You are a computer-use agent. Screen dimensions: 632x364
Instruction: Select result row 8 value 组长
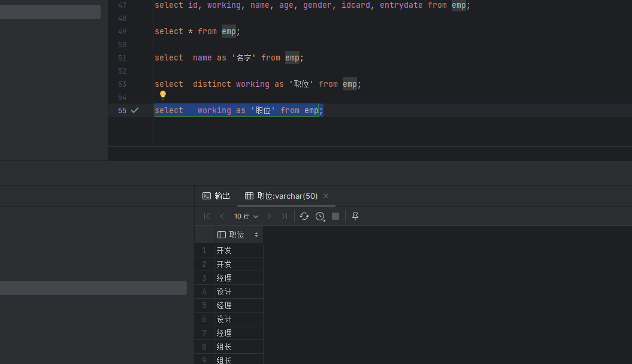[x=238, y=347]
